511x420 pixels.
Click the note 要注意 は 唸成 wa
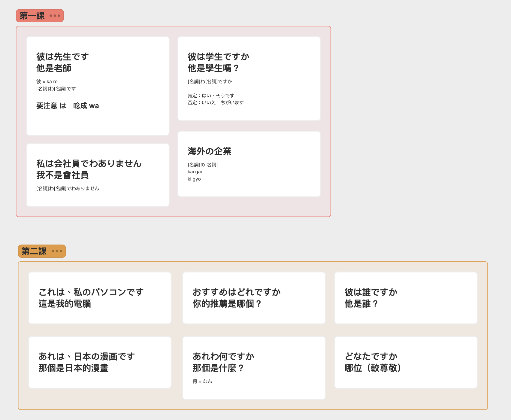click(x=68, y=106)
